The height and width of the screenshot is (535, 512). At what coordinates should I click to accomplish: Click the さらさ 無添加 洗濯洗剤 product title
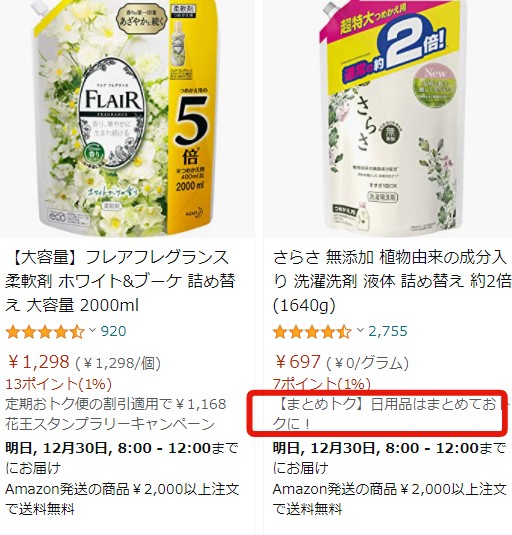click(x=392, y=281)
